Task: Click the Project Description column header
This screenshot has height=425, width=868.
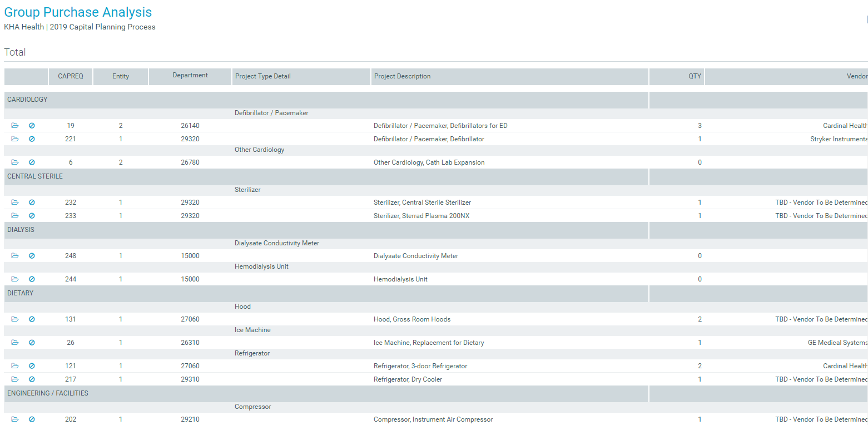Action: tap(509, 77)
